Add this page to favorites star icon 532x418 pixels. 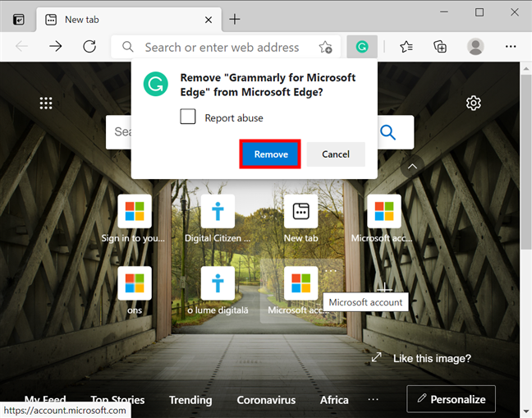tap(325, 47)
